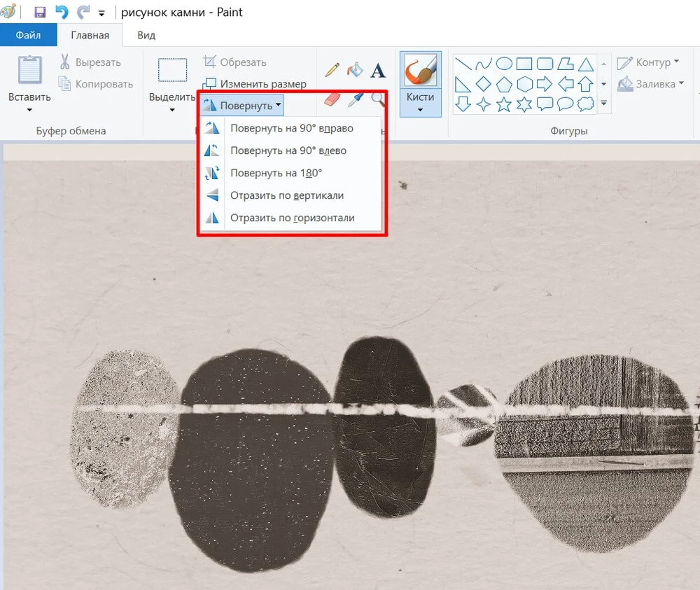
Task: Expand the shapes gallery more arrow
Action: tap(603, 104)
